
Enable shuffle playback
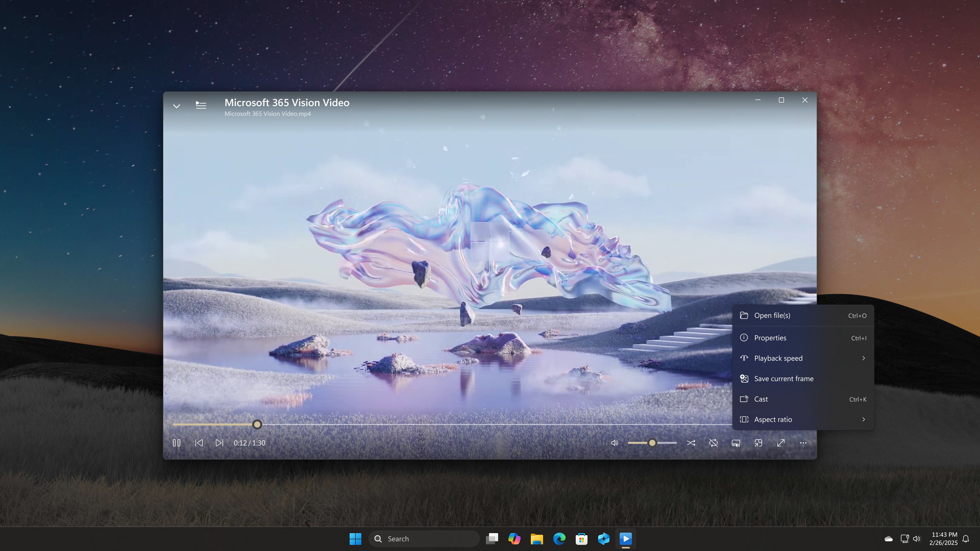click(691, 443)
